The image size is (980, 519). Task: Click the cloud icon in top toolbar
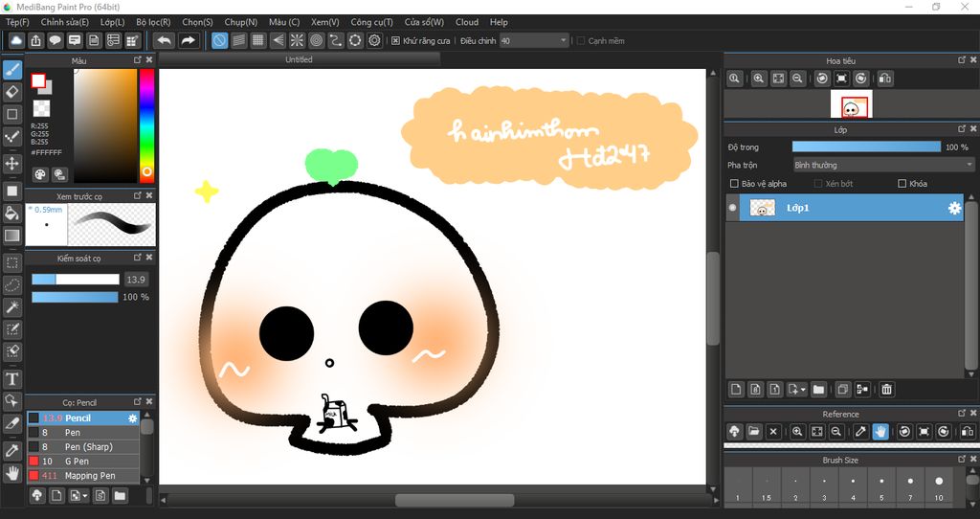point(16,40)
